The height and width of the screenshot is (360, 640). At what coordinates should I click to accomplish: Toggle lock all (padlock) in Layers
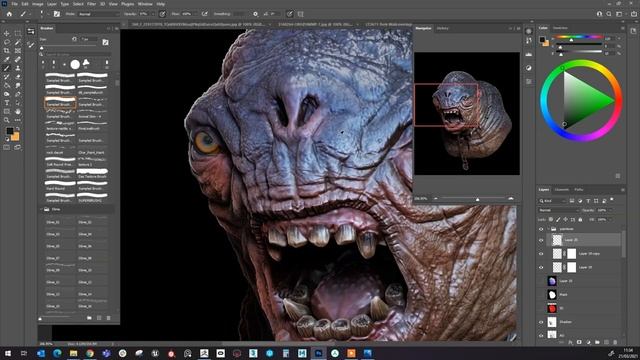click(580, 220)
